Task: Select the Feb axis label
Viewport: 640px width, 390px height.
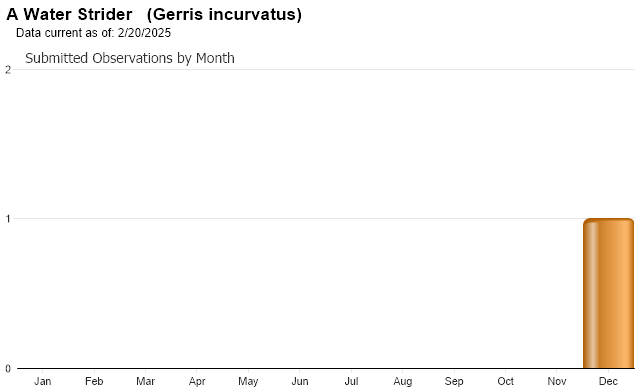Action: point(94,381)
